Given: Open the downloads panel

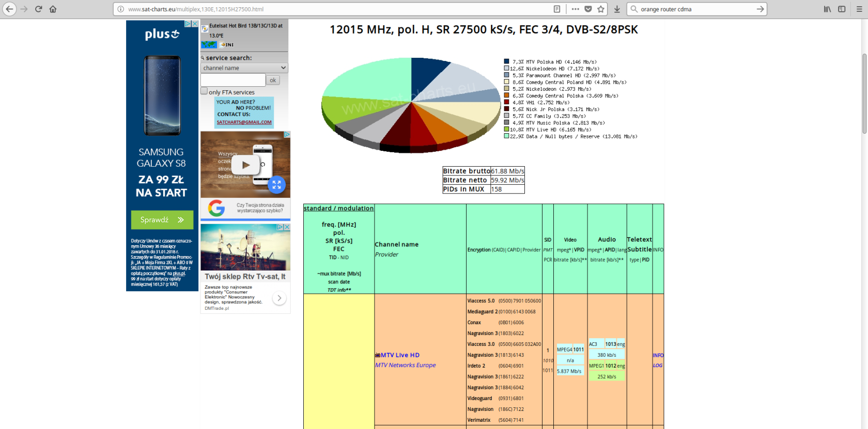Looking at the screenshot, I should click(617, 9).
